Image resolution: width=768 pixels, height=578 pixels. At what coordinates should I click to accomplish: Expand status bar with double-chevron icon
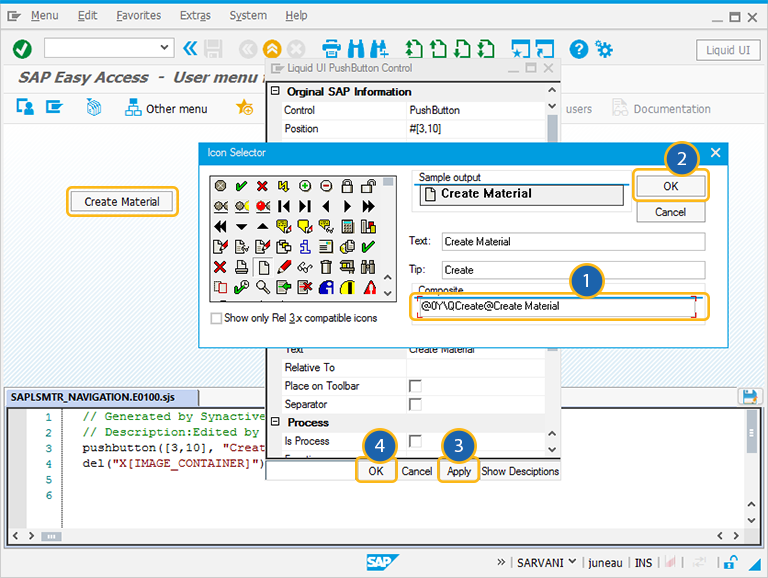(x=501, y=562)
